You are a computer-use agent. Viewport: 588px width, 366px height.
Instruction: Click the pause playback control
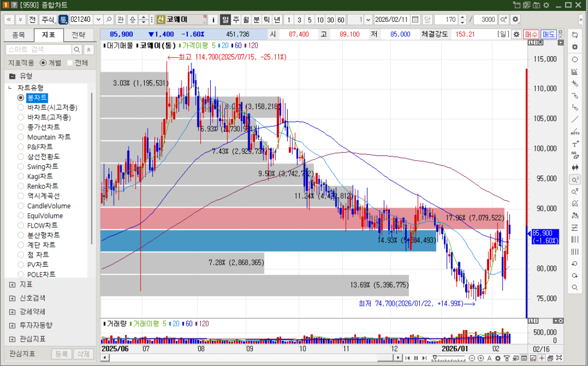tap(416, 358)
